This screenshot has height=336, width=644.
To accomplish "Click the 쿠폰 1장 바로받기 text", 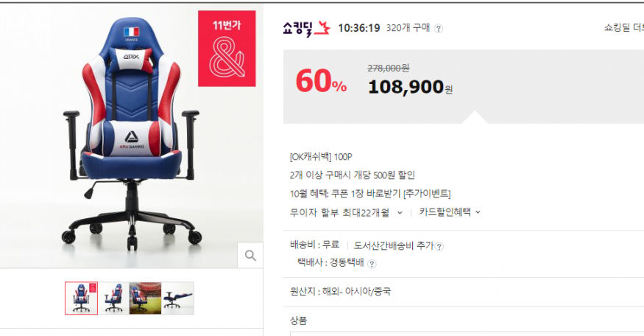I will [366, 194].
